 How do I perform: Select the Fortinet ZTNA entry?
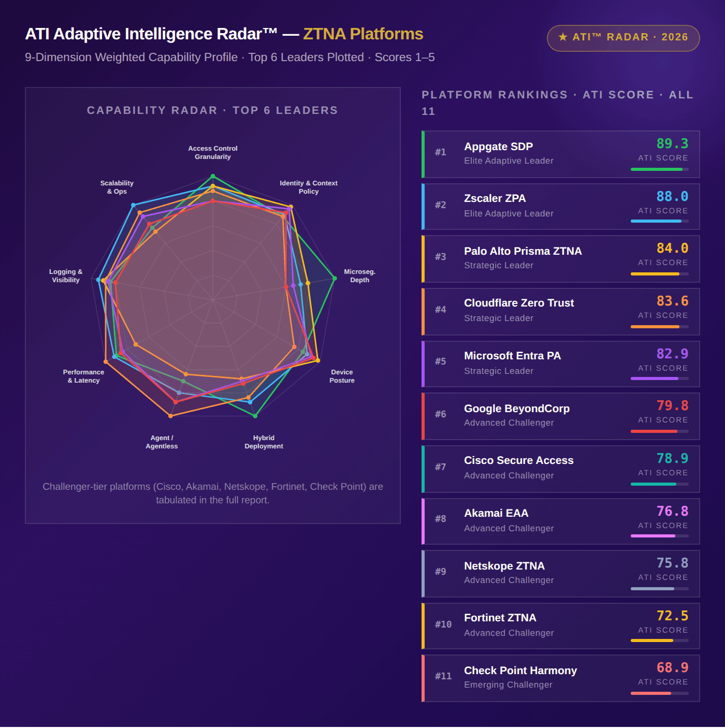click(x=561, y=627)
